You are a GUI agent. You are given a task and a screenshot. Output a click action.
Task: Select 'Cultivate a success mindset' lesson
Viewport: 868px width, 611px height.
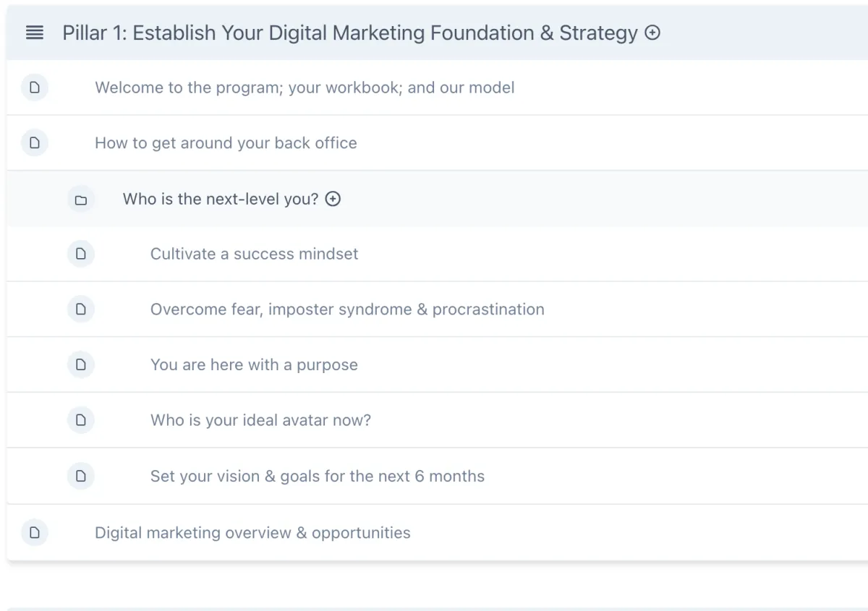[x=254, y=254]
